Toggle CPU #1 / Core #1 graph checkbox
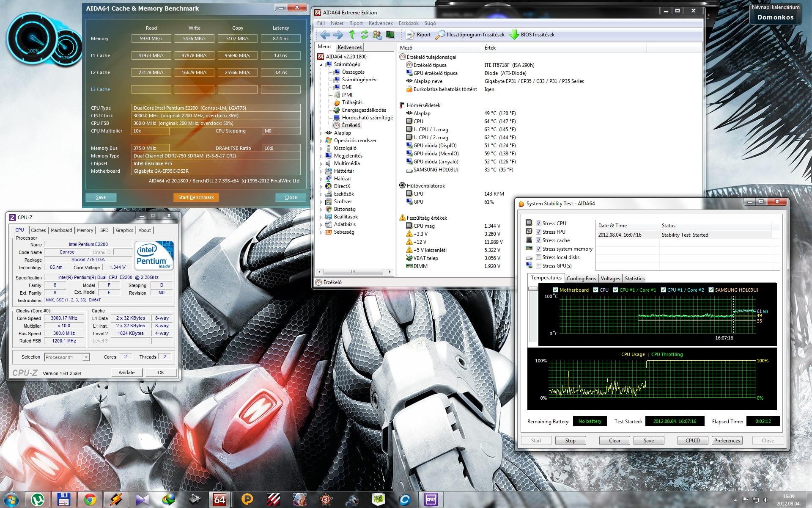This screenshot has width=812, height=508. (x=615, y=290)
